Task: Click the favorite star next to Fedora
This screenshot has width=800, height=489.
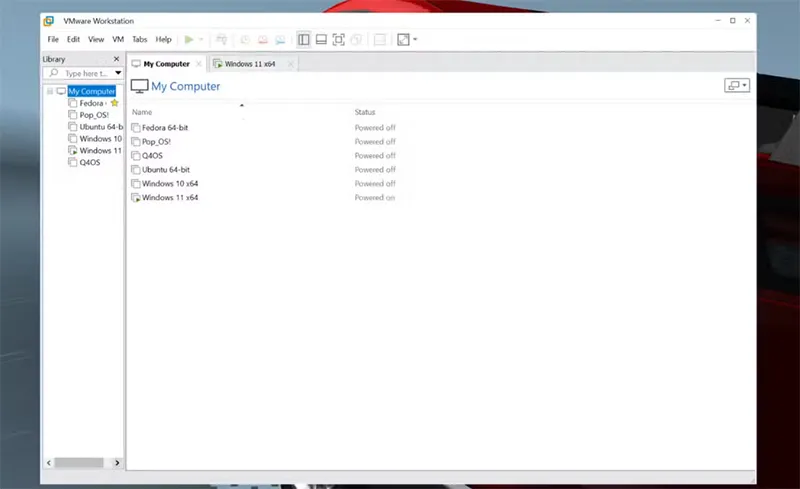Action: click(114, 103)
